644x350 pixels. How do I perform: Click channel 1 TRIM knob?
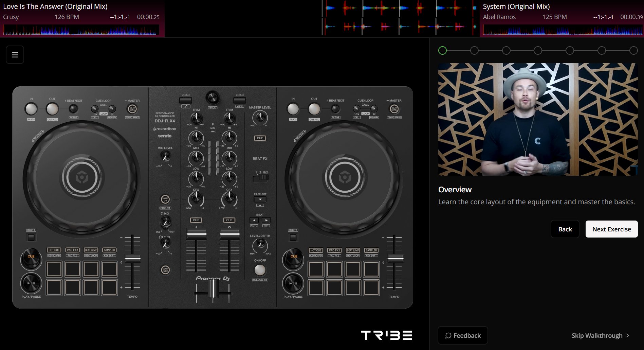coord(196,118)
